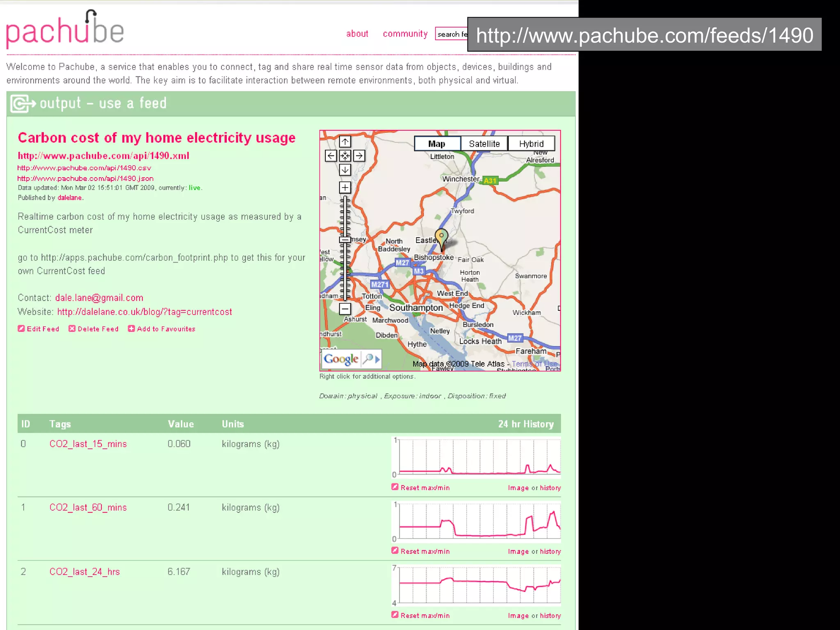Click the 0.060 value cell

point(179,444)
